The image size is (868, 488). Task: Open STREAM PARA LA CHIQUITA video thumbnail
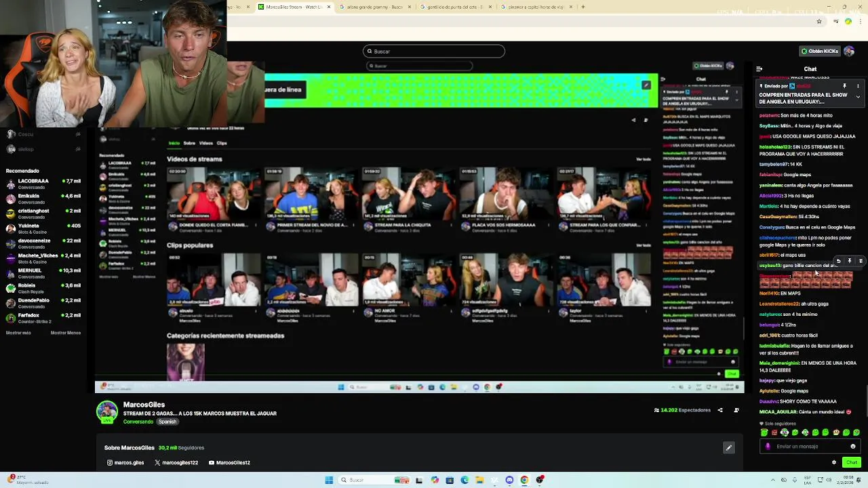point(409,195)
